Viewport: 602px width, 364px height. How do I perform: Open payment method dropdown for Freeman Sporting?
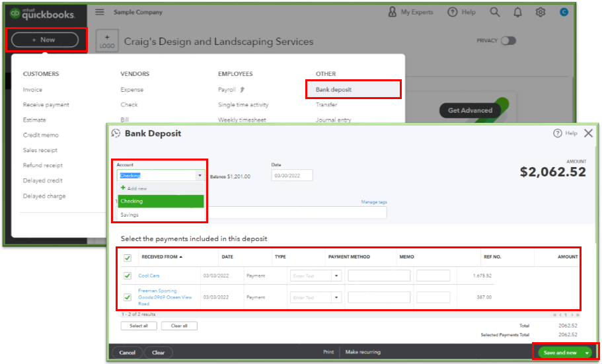pyautogui.click(x=336, y=297)
